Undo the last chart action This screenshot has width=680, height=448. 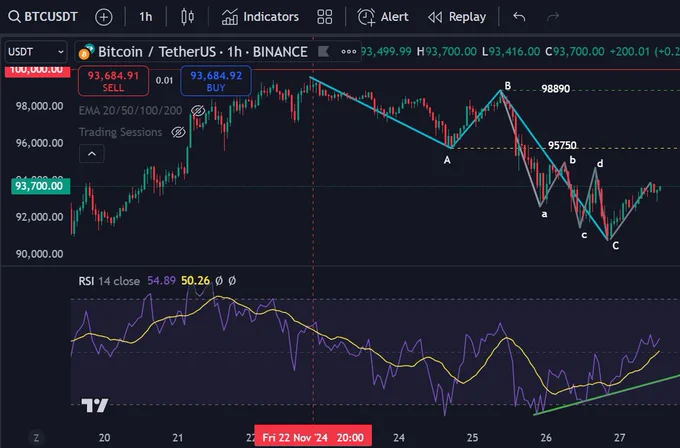click(x=519, y=17)
